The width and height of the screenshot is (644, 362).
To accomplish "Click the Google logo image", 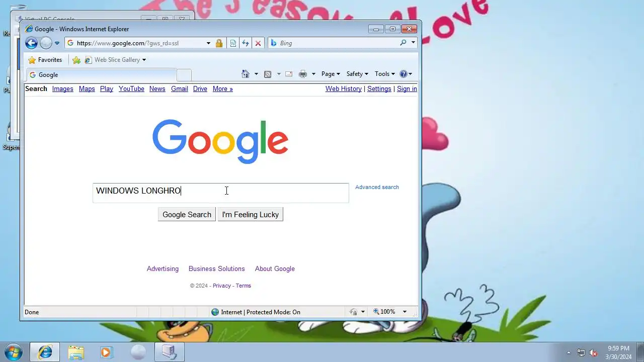I will (220, 141).
